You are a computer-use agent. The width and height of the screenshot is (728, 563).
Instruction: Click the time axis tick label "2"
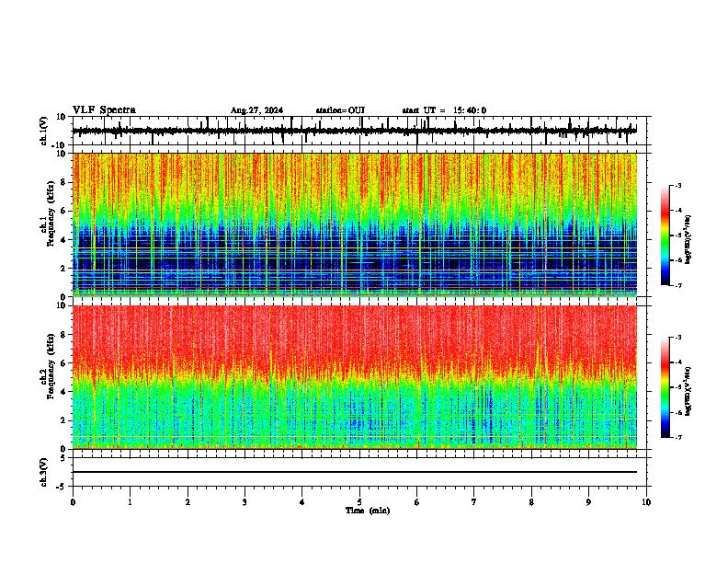pos(188,502)
